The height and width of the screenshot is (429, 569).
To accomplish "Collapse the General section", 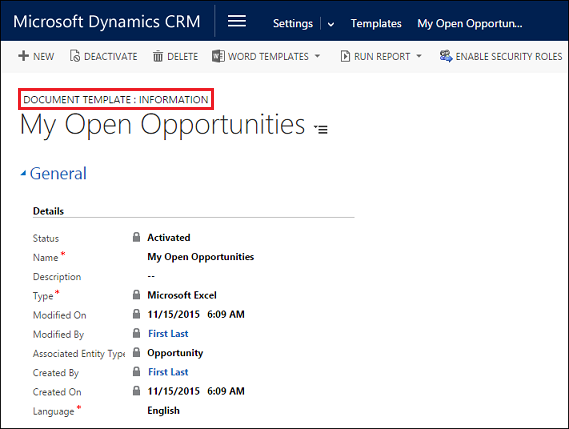I will (23, 173).
